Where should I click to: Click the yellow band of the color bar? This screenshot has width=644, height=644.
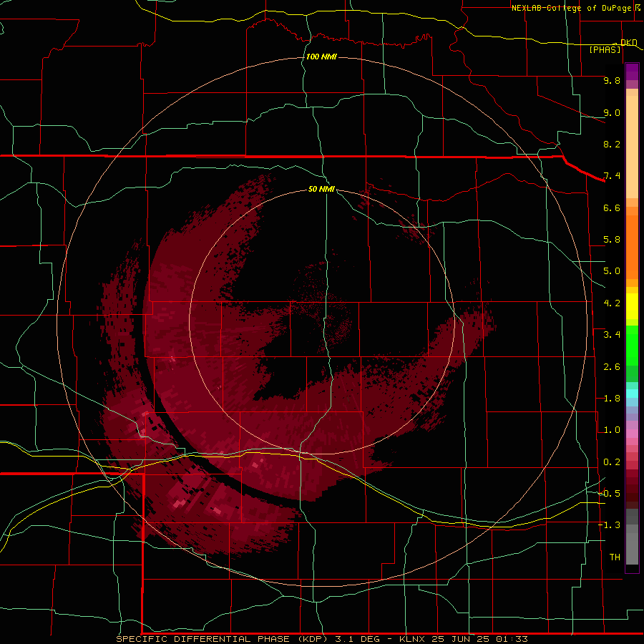pyautogui.click(x=632, y=306)
